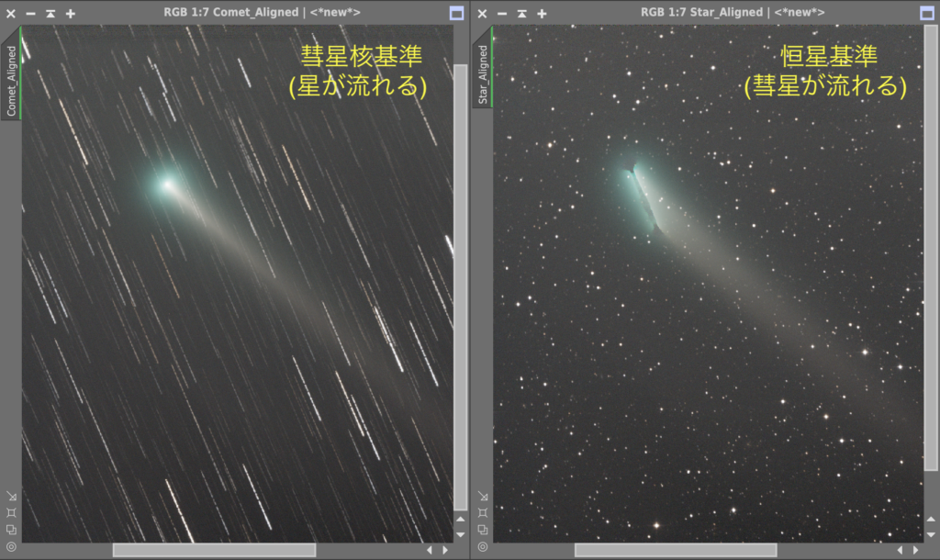
Task: Click yellow 恒星基準 annotation text
Action: (829, 56)
